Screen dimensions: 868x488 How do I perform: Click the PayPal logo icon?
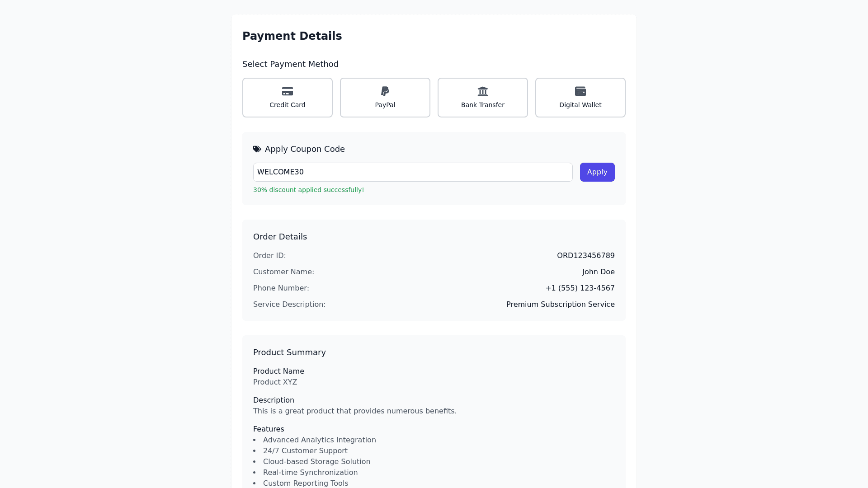click(x=385, y=91)
